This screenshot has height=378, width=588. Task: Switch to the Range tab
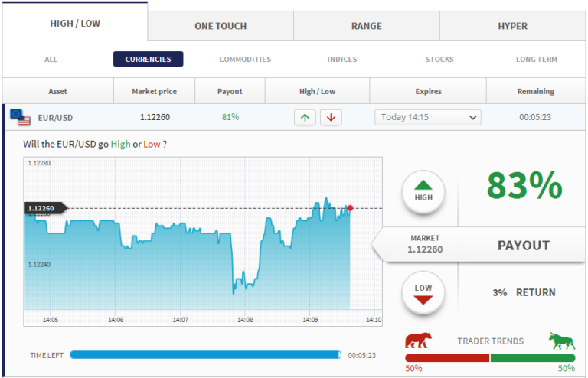pyautogui.click(x=366, y=26)
